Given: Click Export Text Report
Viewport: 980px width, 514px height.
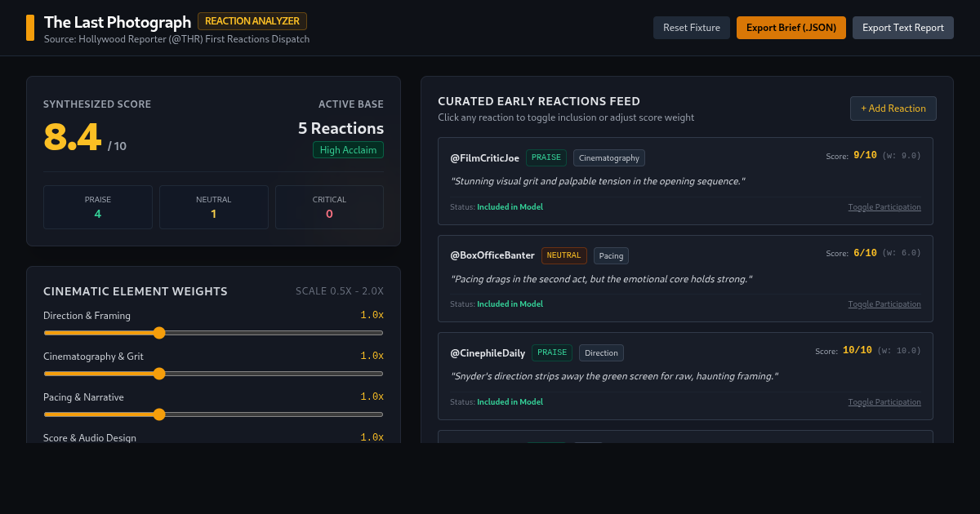Looking at the screenshot, I should pyautogui.click(x=903, y=28).
